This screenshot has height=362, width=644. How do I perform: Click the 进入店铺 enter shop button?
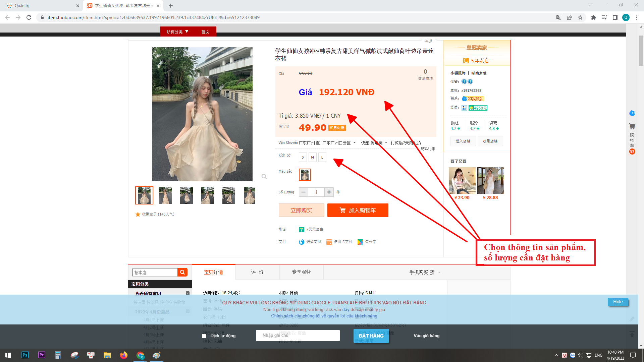point(463,141)
